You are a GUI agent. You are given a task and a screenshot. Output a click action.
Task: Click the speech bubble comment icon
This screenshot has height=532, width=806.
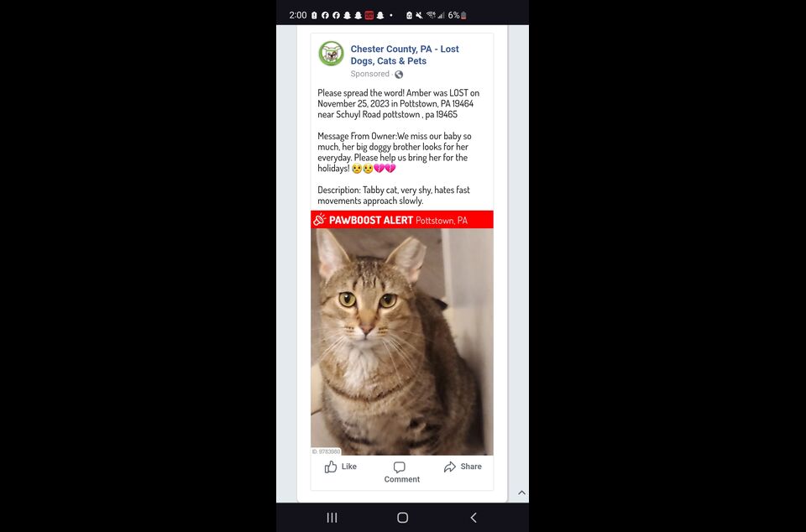pos(400,467)
